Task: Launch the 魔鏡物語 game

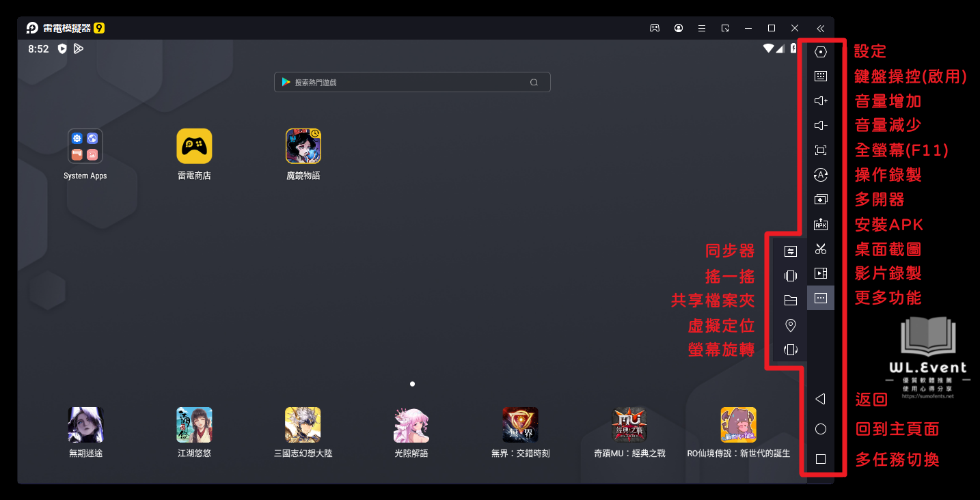Action: 303,146
